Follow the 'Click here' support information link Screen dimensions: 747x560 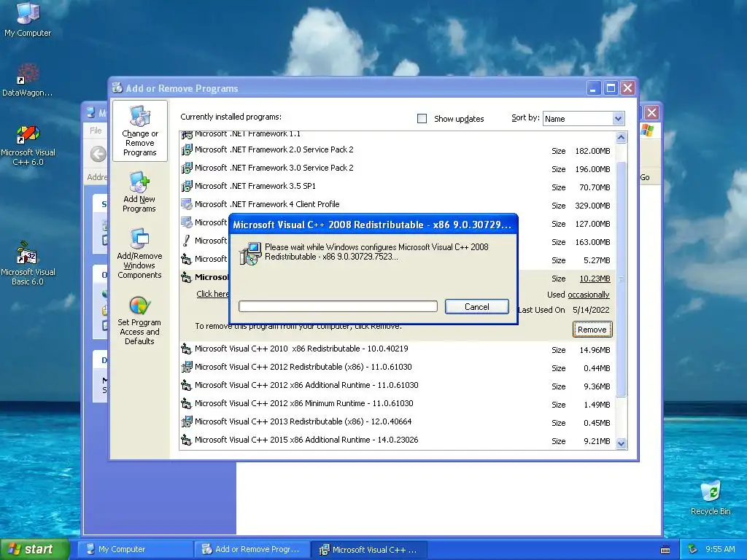pos(212,294)
